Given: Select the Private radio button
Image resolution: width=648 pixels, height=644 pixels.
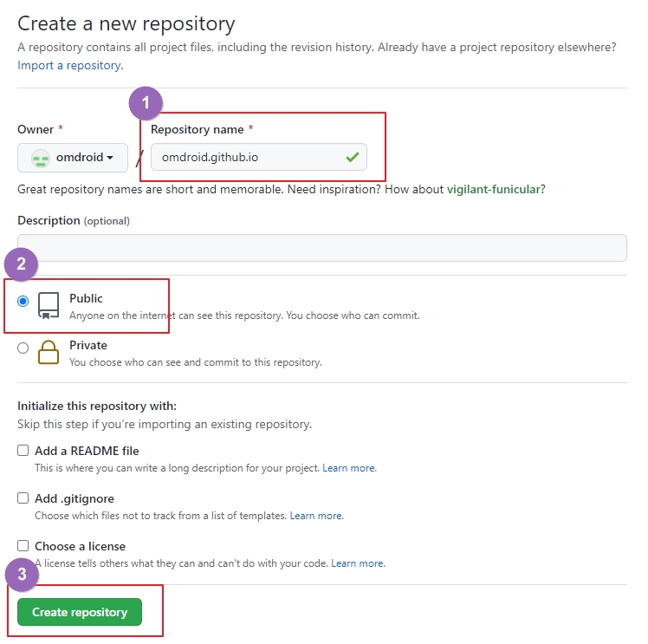Looking at the screenshot, I should coord(23,348).
